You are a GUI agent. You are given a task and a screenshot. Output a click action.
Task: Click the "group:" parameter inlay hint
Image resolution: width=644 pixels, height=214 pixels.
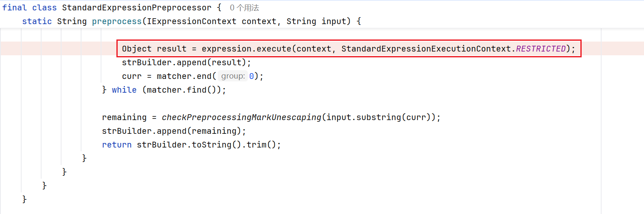[233, 76]
